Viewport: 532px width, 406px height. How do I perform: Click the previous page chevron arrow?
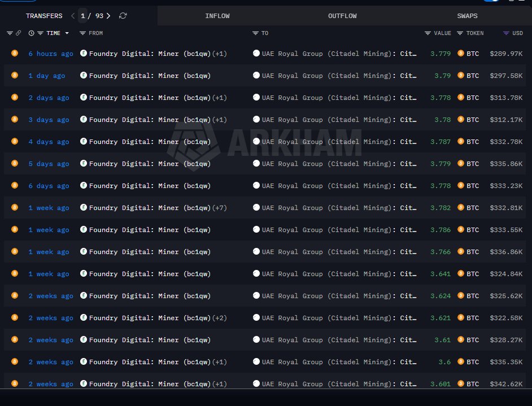[72, 16]
